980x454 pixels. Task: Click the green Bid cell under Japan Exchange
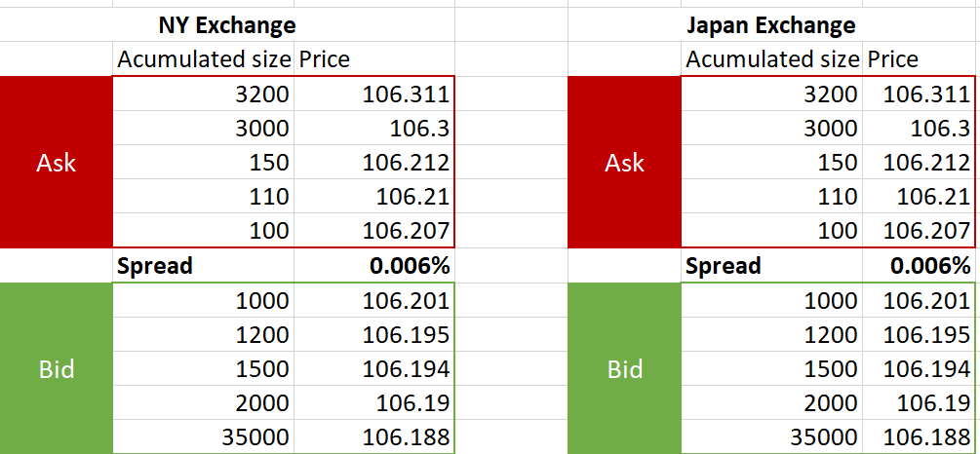[624, 369]
